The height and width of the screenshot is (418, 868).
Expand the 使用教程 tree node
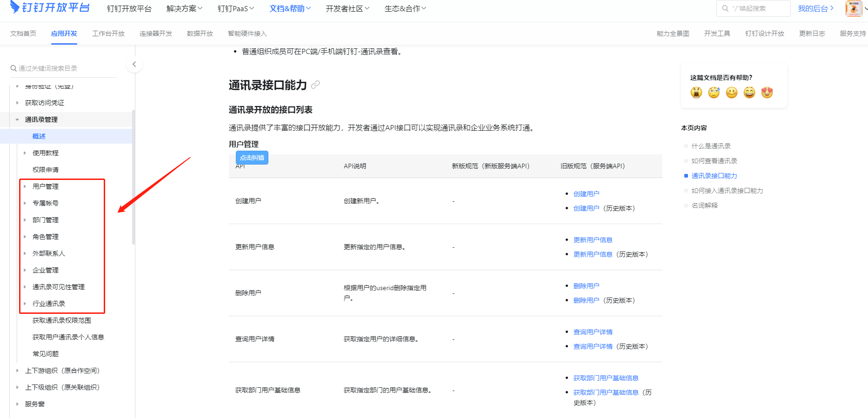(25, 153)
